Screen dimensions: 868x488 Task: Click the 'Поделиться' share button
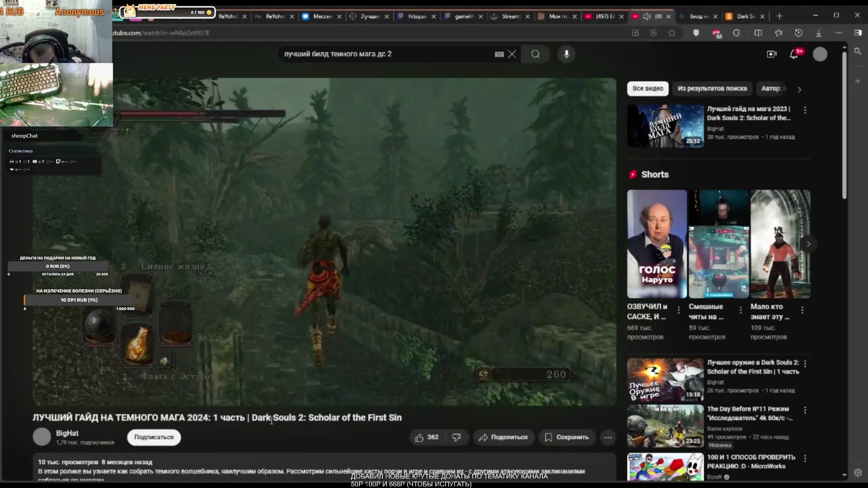[x=504, y=437]
